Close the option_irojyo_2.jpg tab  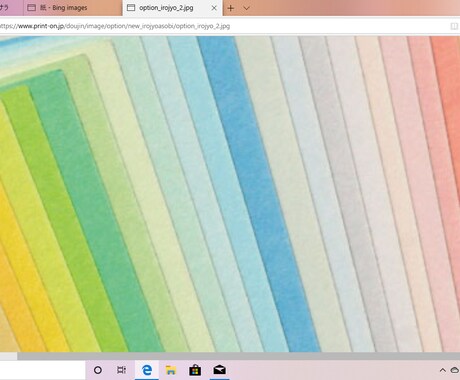point(214,8)
